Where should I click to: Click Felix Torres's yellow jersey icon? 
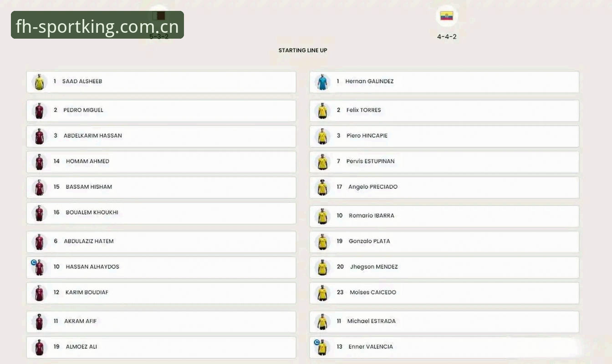tap(322, 111)
